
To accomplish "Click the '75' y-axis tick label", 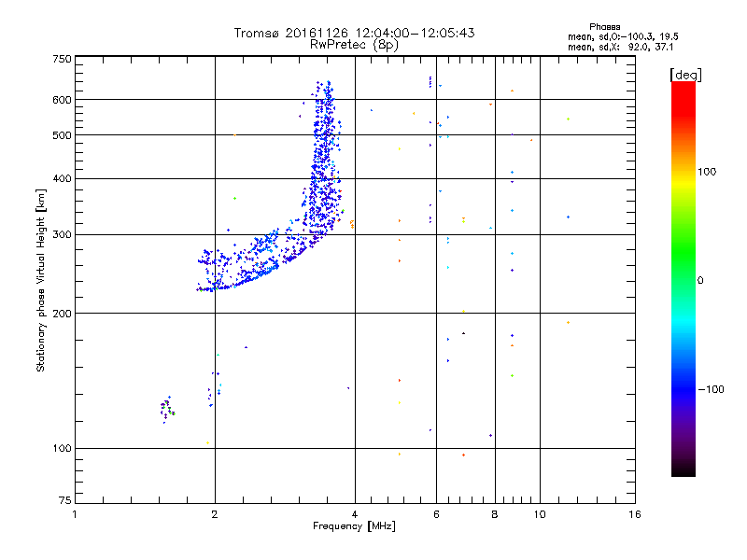I will (65, 500).
